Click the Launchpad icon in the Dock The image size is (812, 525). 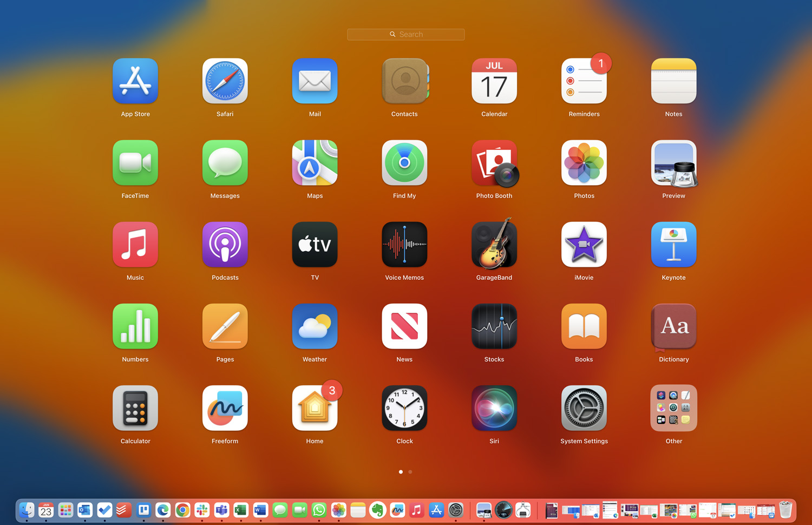tap(66, 510)
